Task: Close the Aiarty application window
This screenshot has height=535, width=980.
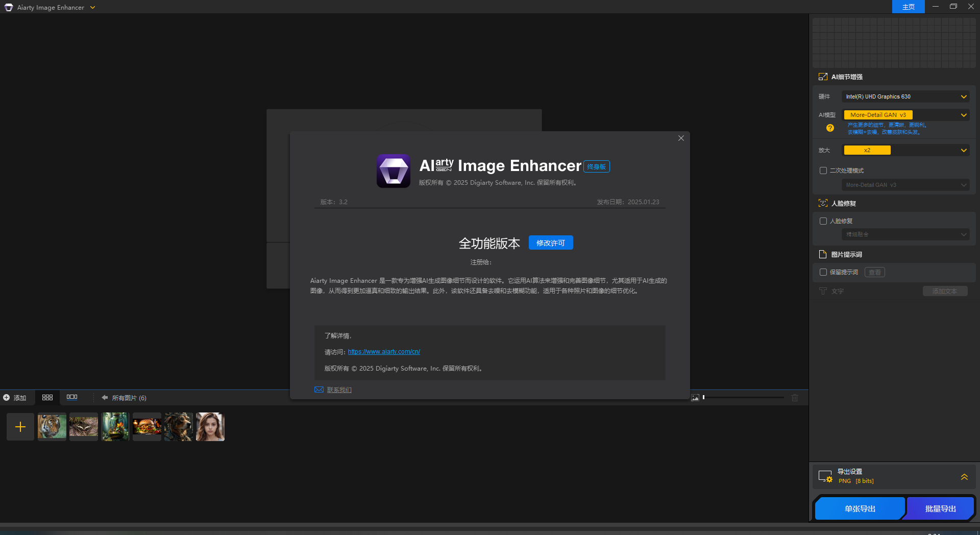Action: click(971, 7)
